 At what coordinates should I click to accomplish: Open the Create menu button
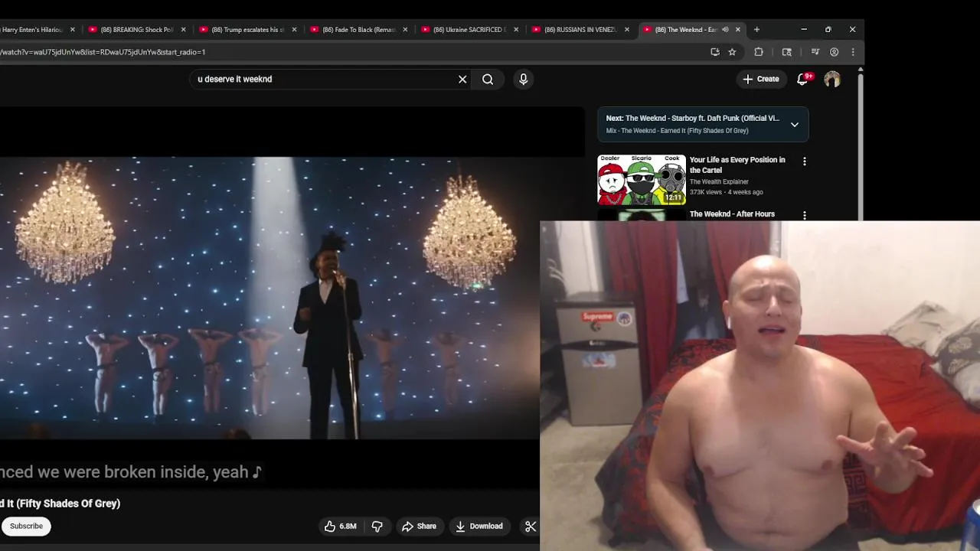click(x=761, y=79)
